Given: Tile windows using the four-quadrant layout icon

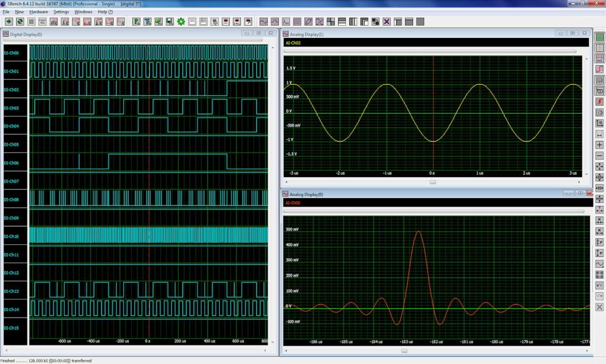Looking at the screenshot, I should pos(331,22).
